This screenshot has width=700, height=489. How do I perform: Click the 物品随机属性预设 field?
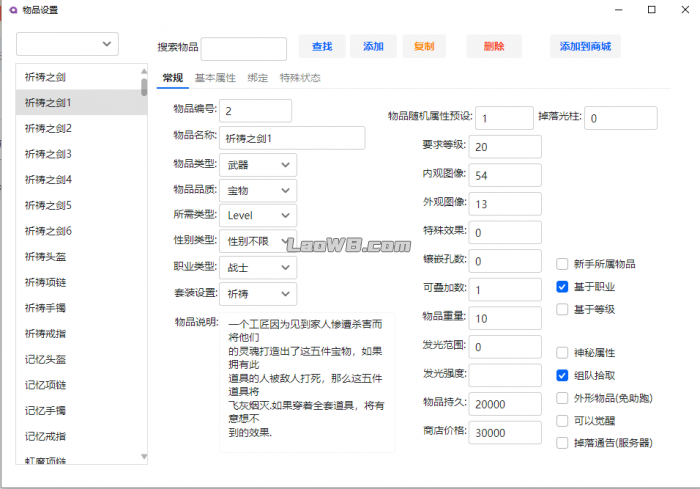point(504,118)
